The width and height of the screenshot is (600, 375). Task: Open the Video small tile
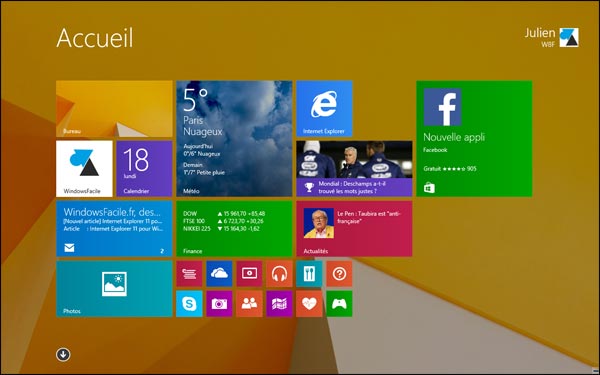249,274
